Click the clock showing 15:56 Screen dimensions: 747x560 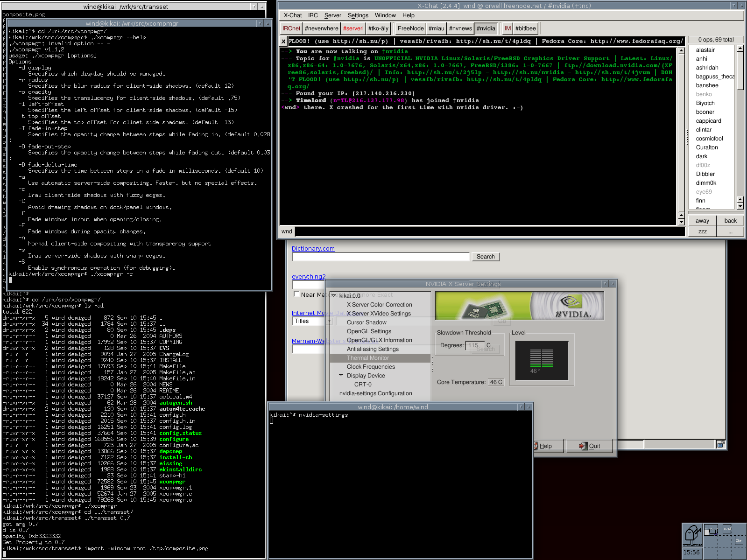691,553
